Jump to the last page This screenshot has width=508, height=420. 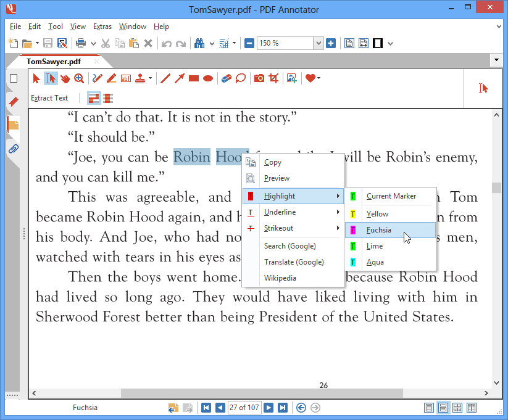coord(283,407)
